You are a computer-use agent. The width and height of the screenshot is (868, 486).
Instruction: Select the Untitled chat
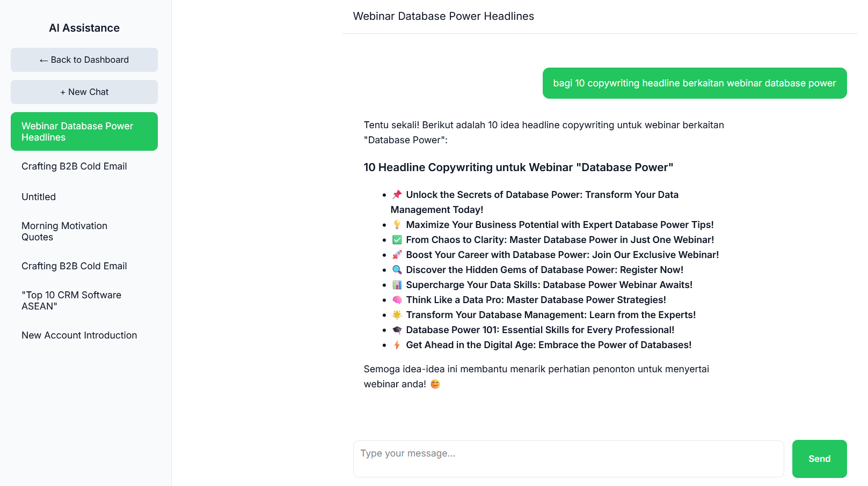(39, 197)
